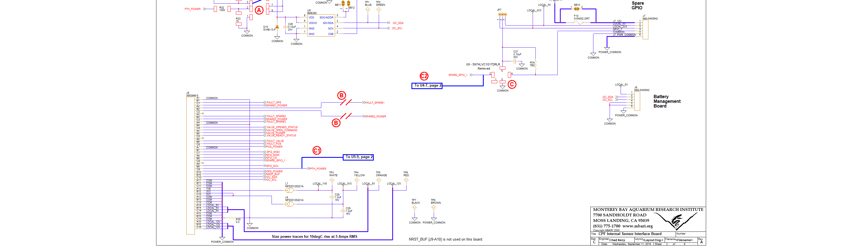Select the 'R33 1K' resistor label
Image resolution: width=868 pixels, height=251 pixels.
pos(238,20)
